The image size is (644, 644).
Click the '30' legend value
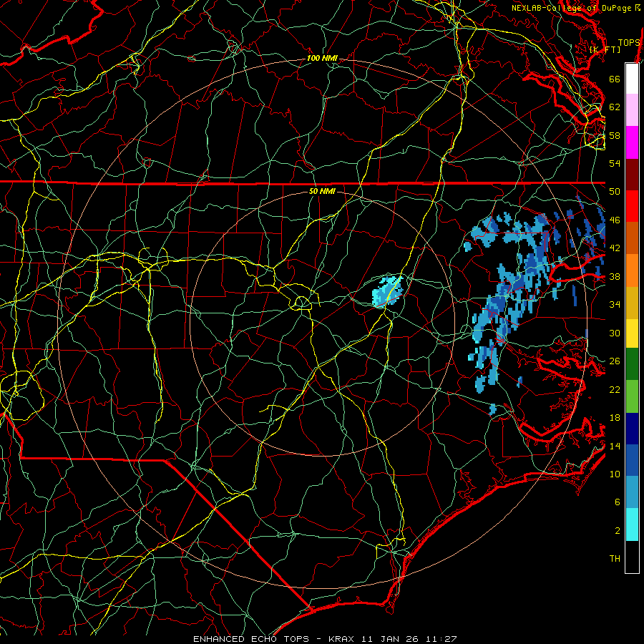coord(615,333)
